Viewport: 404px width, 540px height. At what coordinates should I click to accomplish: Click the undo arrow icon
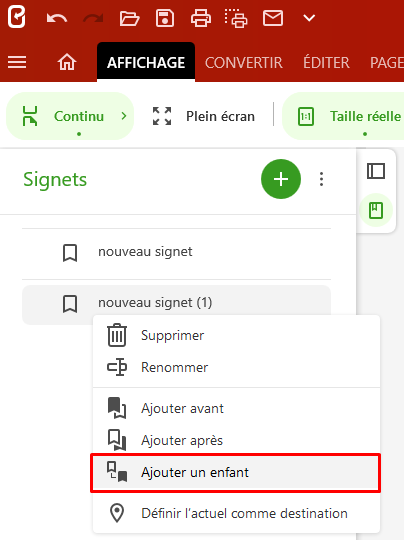pyautogui.click(x=57, y=18)
